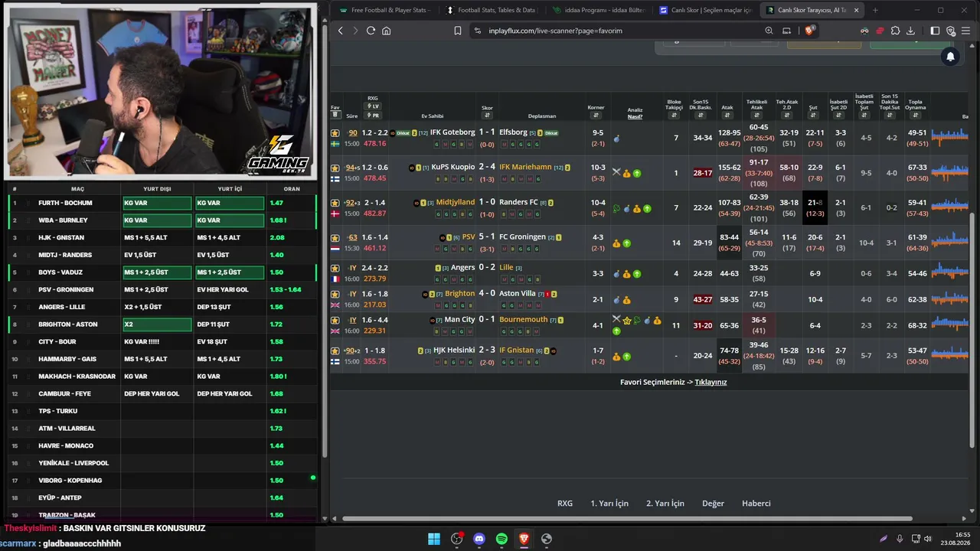Toggle favorite star for Midtjylland match
980x551 pixels.
[335, 203]
